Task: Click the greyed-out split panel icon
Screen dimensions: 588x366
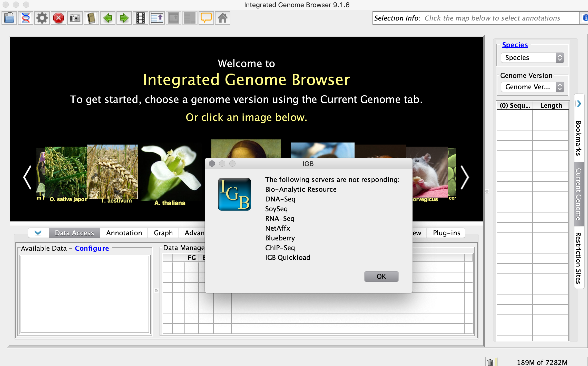Action: tap(190, 18)
